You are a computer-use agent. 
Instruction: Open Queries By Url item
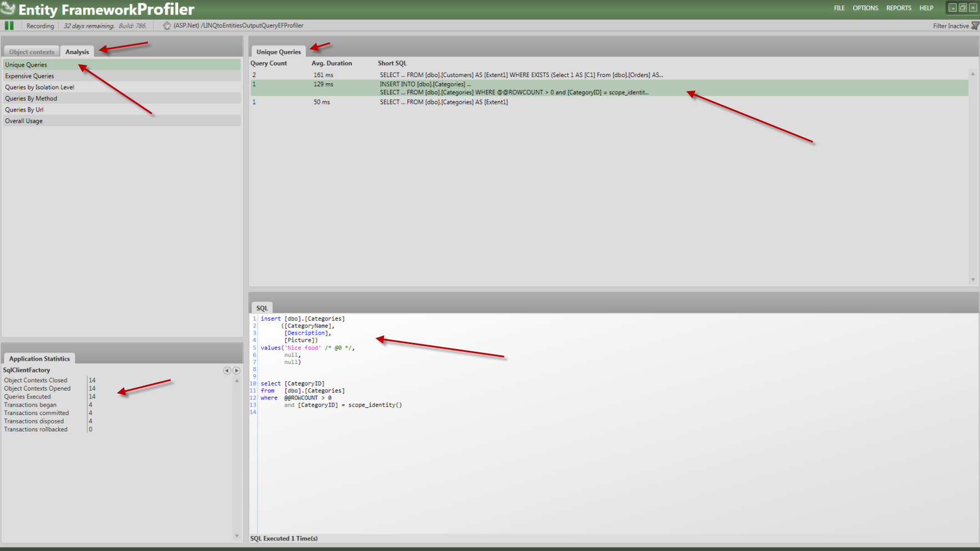point(122,109)
